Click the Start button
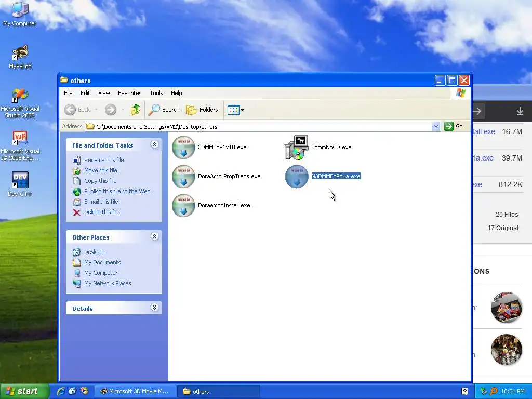The height and width of the screenshot is (399, 532). coord(24,391)
